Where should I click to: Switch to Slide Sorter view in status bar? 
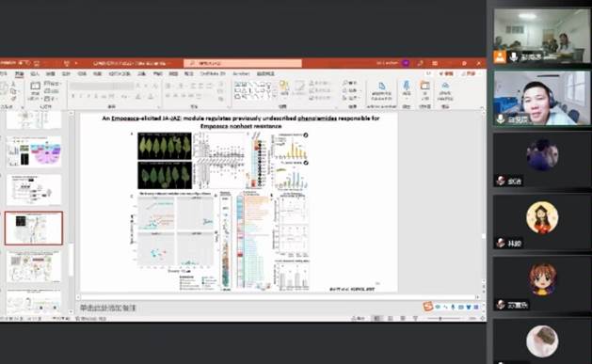(390, 319)
